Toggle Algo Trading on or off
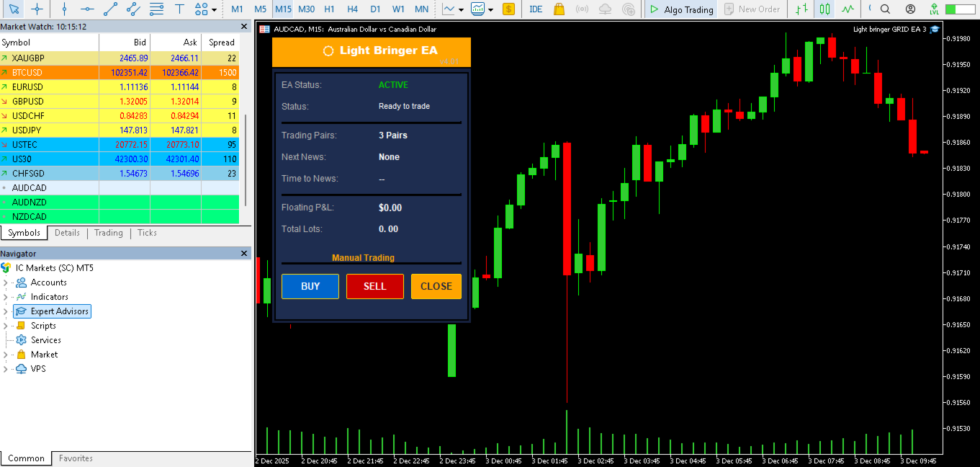The height and width of the screenshot is (467, 980). coord(681,9)
